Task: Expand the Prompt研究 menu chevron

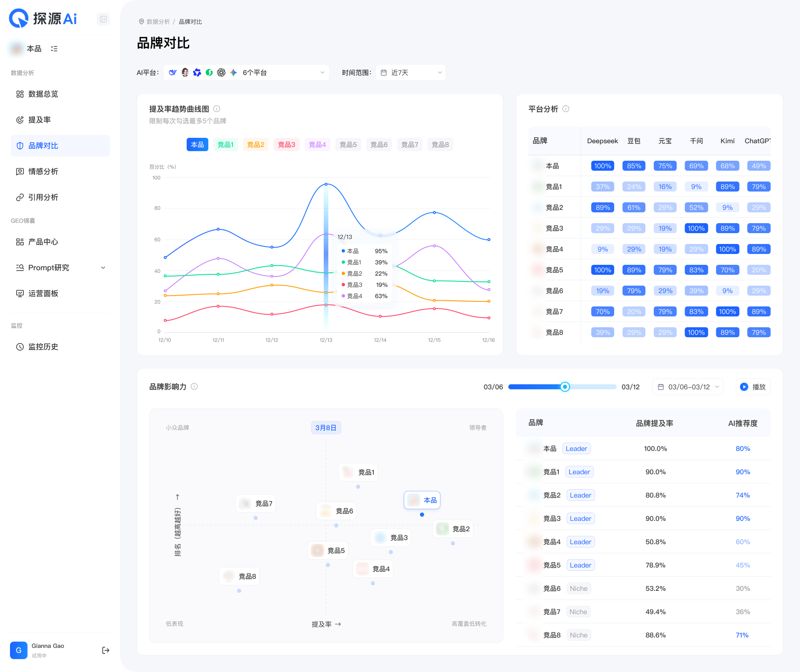Action: click(103, 268)
